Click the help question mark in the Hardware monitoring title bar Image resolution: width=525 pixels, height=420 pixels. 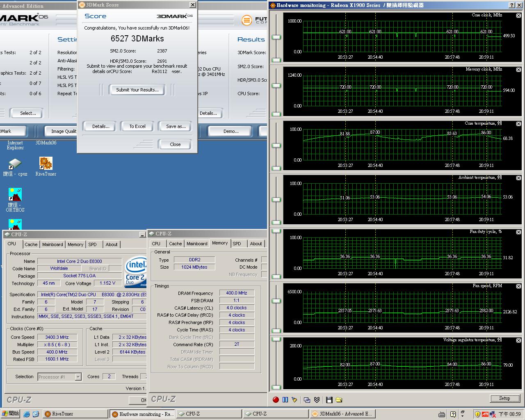click(x=512, y=5)
